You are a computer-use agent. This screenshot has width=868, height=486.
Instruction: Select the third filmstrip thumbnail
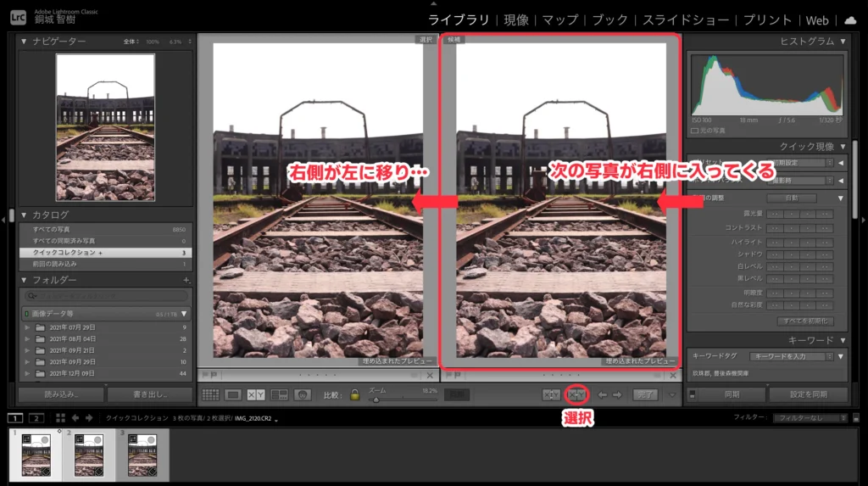[x=142, y=455]
